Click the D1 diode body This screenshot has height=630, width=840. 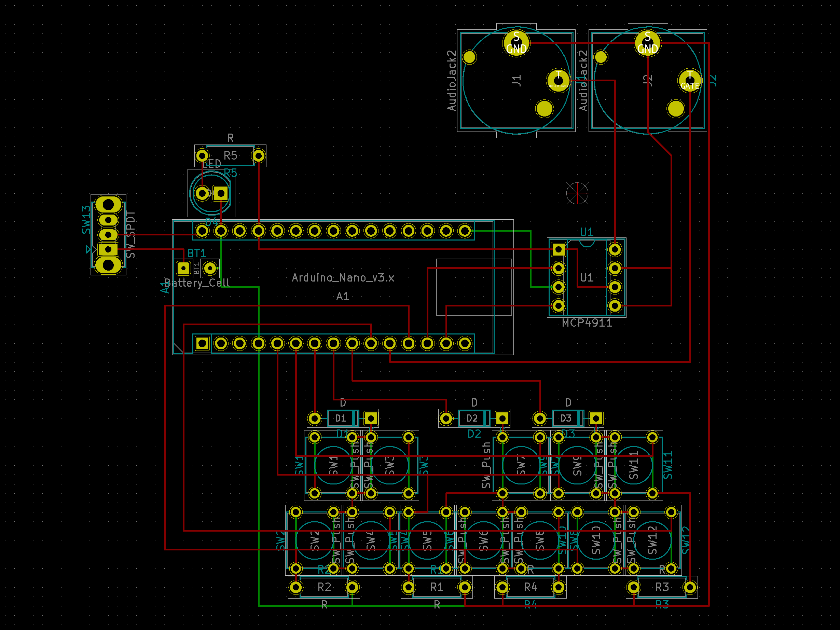click(x=342, y=419)
